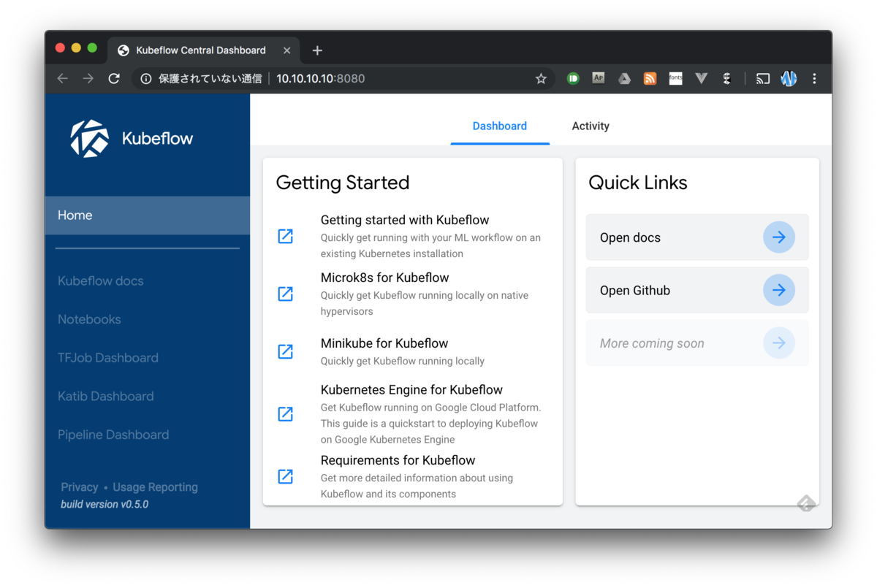The width and height of the screenshot is (877, 588).
Task: Open the green circular extension icon
Action: pos(573,78)
